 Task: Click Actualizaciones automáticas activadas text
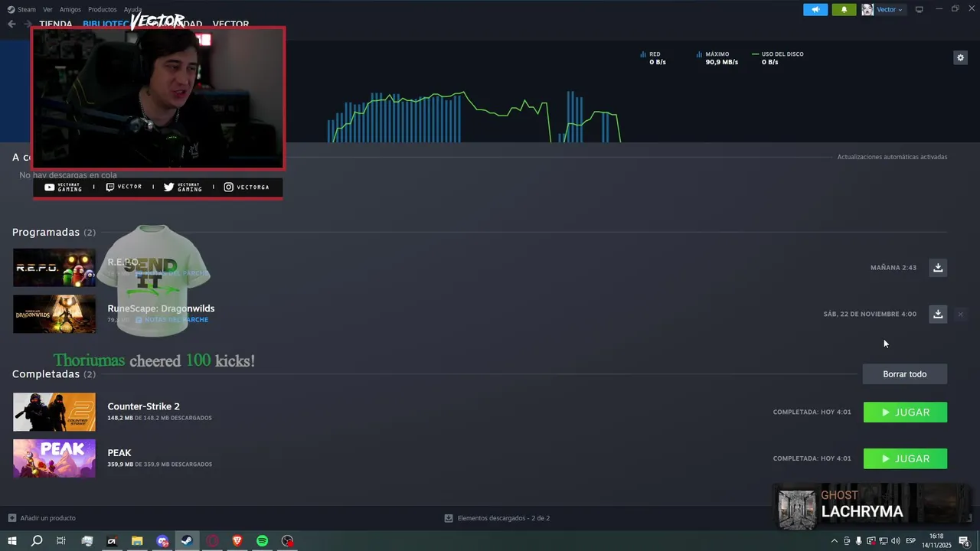click(x=892, y=157)
